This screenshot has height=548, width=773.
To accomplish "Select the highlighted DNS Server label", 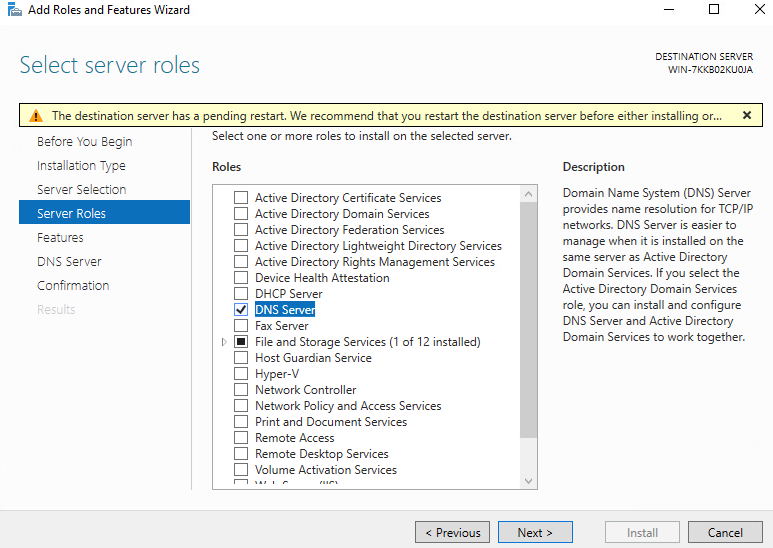I will point(285,309).
